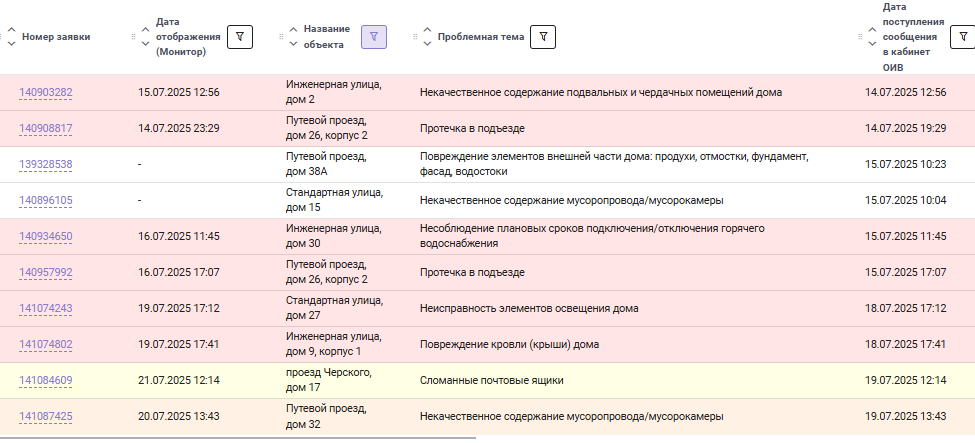Open request number 140908817

pyautogui.click(x=45, y=129)
